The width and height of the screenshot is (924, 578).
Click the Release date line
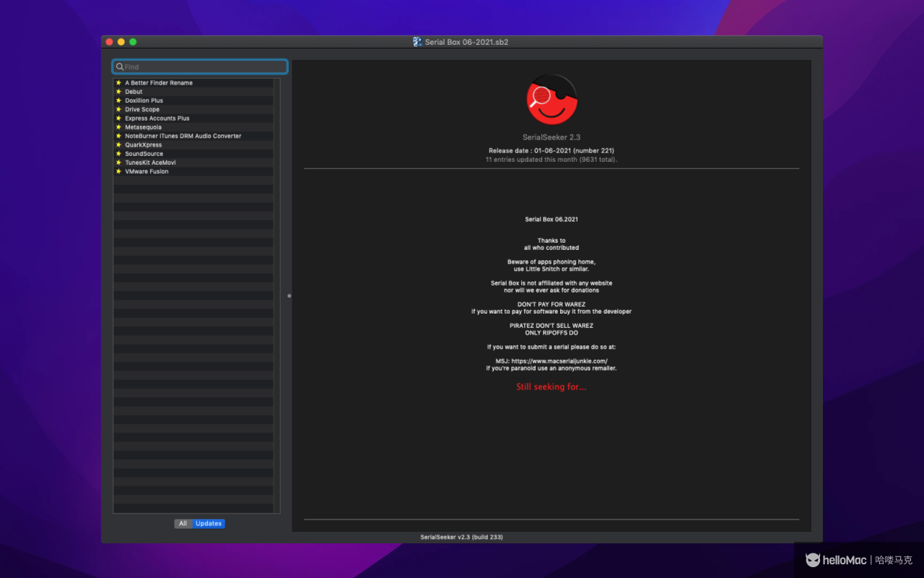[x=552, y=151]
